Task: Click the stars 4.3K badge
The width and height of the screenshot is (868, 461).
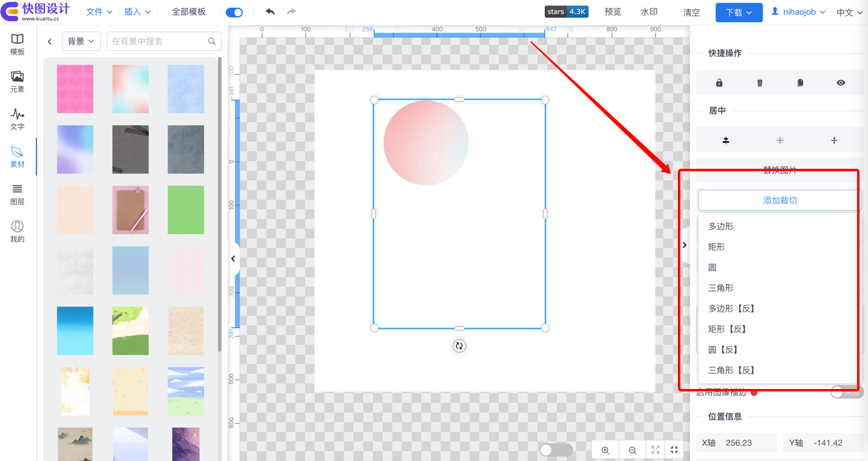Action: tap(567, 11)
